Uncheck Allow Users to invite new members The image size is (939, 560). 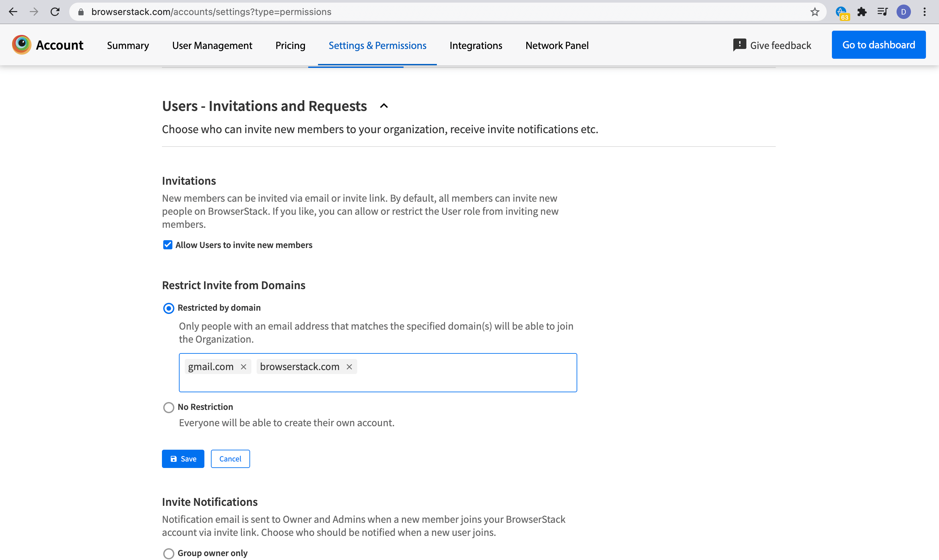coord(167,245)
